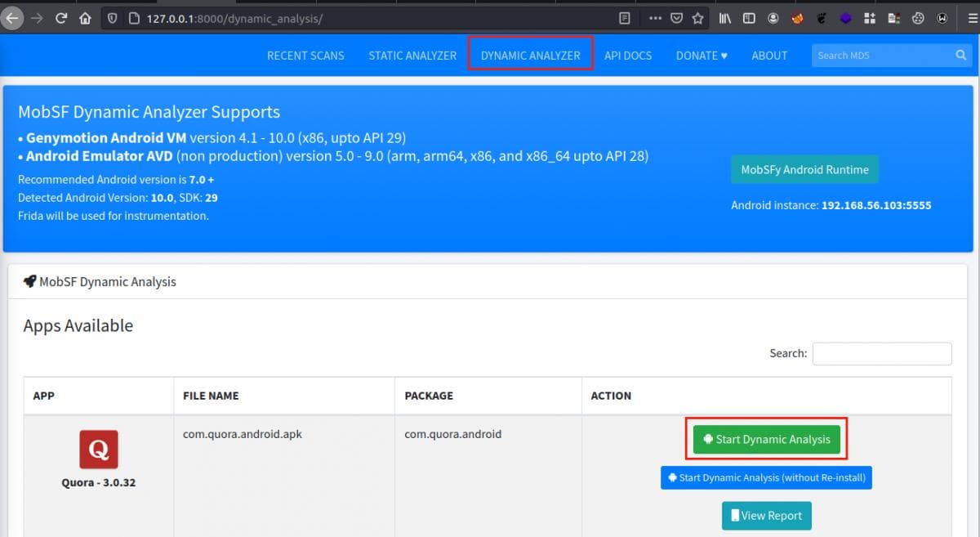Save page to Pocket icon
Screen dimensions: 980x537
tap(677, 18)
